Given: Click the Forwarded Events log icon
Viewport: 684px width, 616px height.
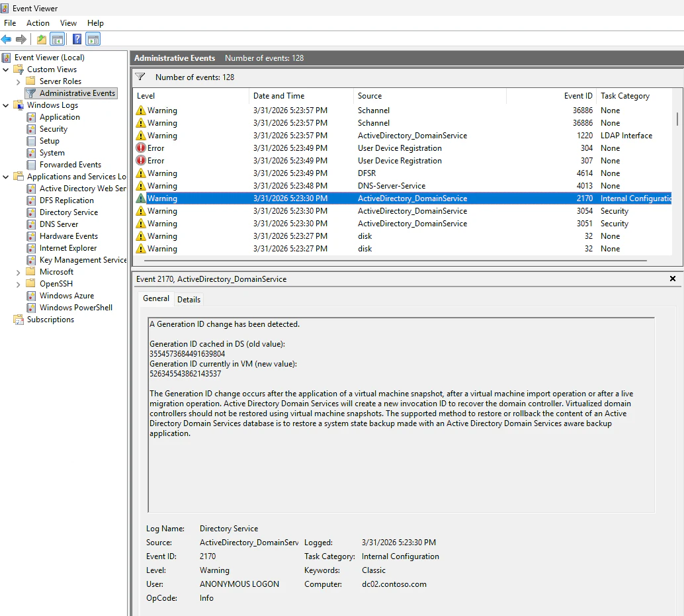Looking at the screenshot, I should click(x=31, y=165).
